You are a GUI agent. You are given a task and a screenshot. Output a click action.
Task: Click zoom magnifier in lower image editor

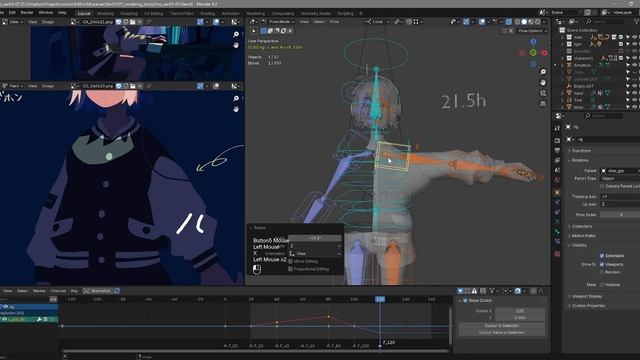(x=236, y=98)
